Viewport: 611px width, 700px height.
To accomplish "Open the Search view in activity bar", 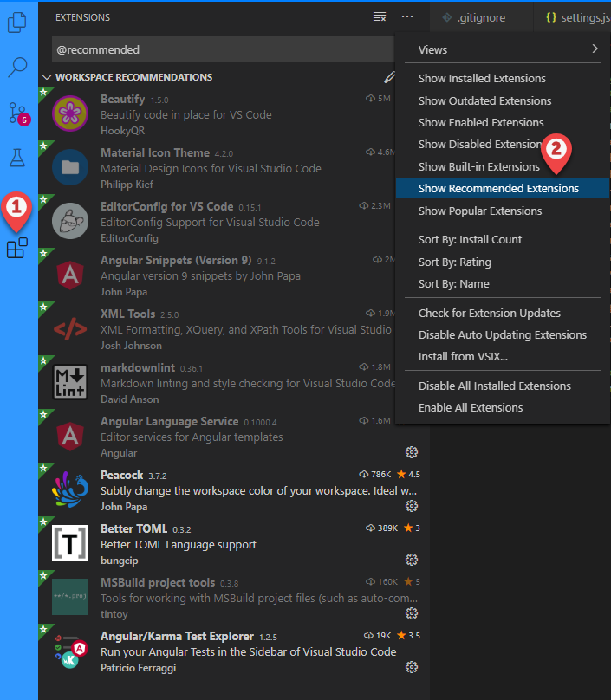I will (17, 68).
